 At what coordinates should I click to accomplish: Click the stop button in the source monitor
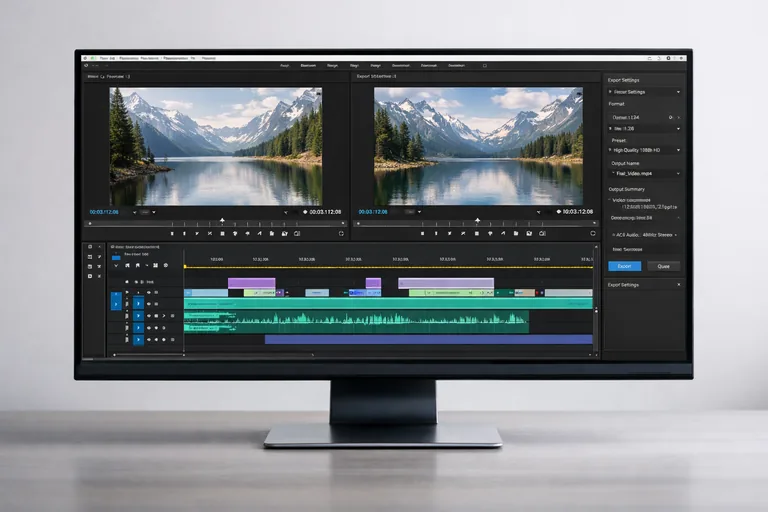point(171,233)
